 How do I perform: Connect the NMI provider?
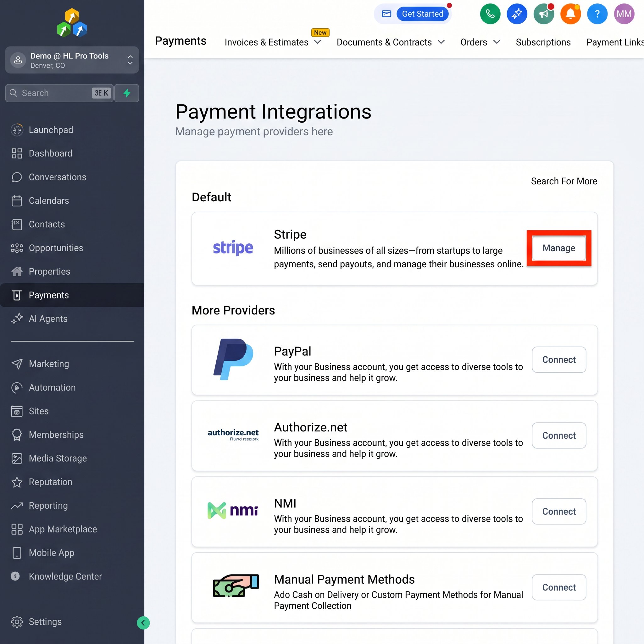tap(559, 511)
